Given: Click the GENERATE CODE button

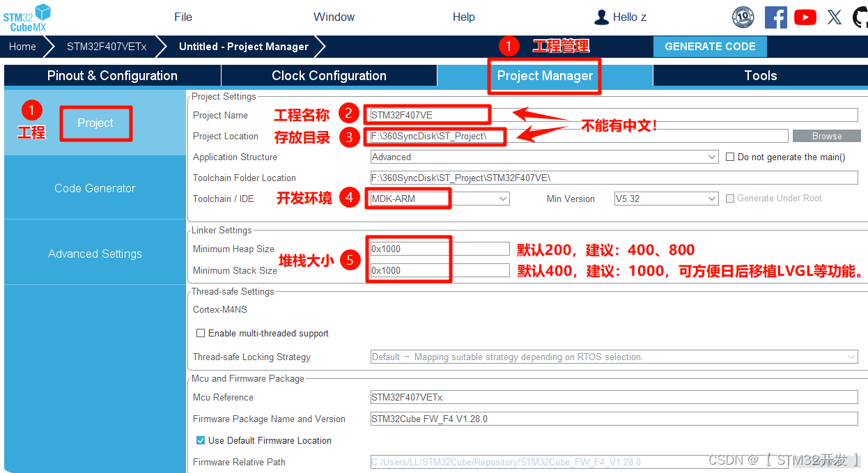Looking at the screenshot, I should point(710,47).
